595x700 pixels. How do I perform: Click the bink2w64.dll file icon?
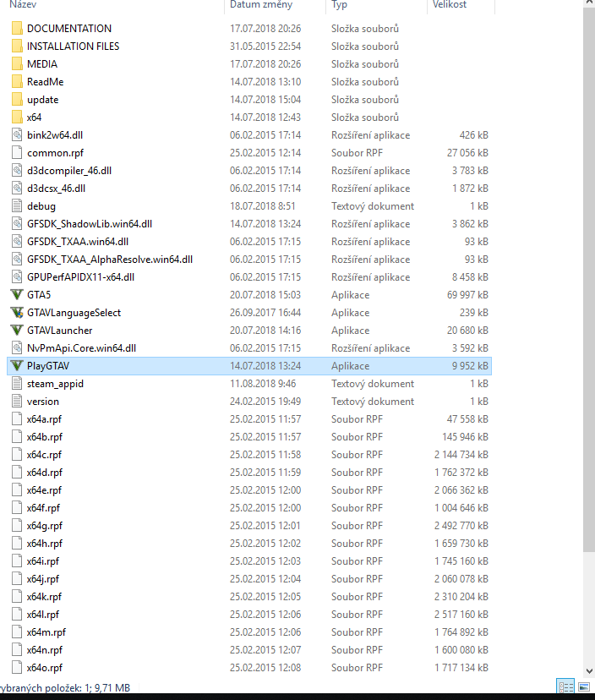point(17,134)
